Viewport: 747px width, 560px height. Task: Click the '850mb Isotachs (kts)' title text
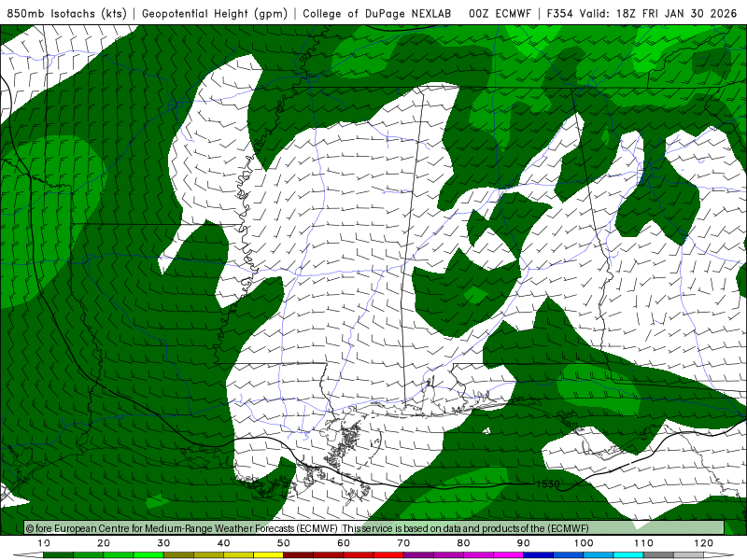pos(66,13)
